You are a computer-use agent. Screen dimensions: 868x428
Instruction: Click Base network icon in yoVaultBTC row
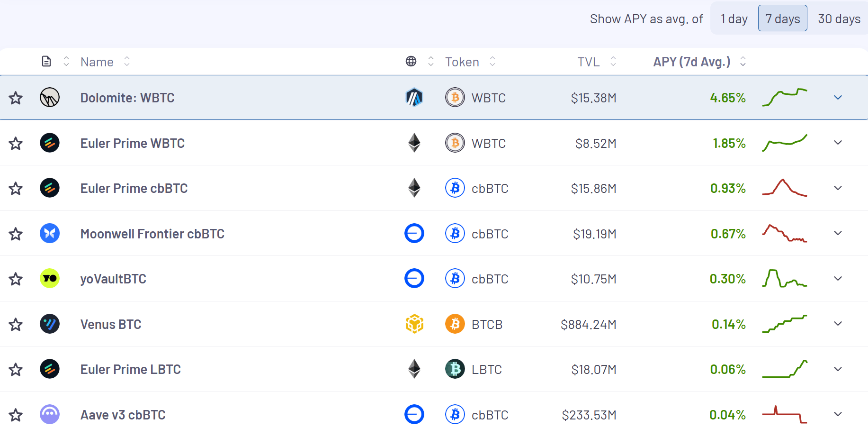[414, 279]
